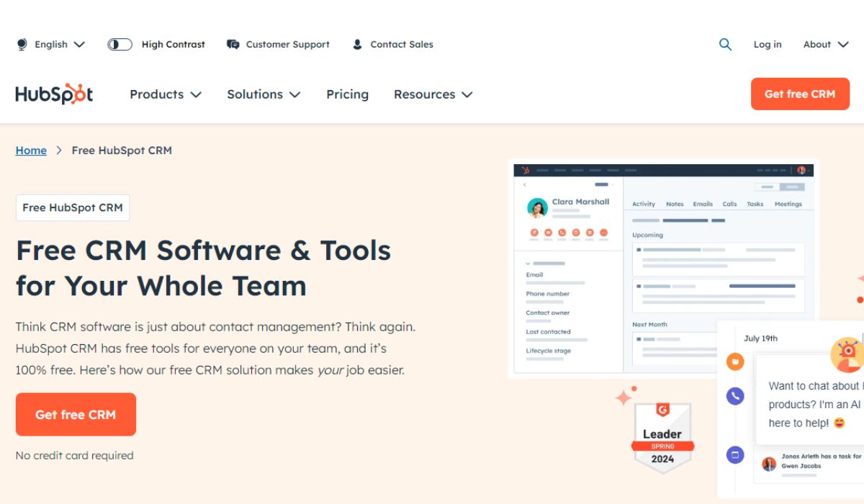864x504 pixels.
Task: Click the Upcoming section label in preview
Action: click(x=647, y=235)
